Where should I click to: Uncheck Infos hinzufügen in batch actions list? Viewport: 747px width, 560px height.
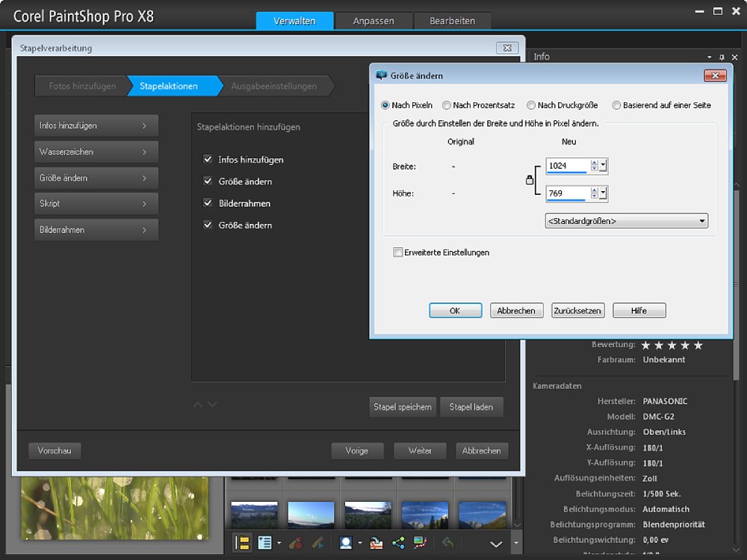pos(208,159)
